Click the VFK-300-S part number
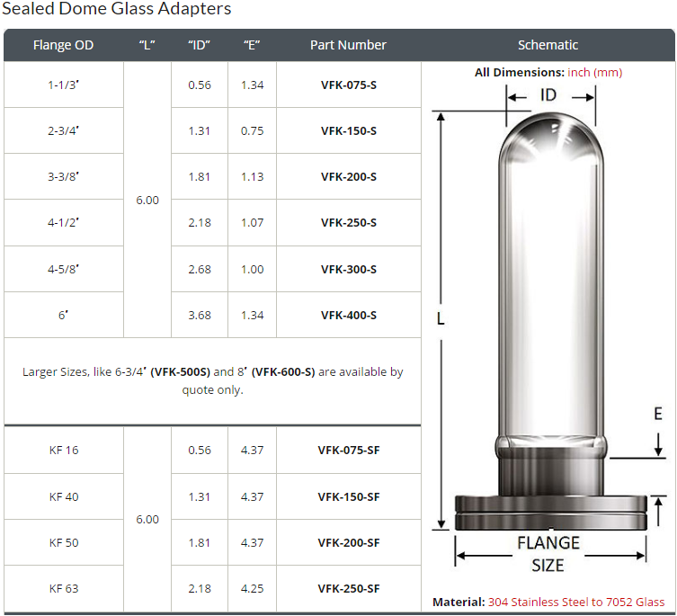This screenshot has width=677, height=616. point(348,269)
